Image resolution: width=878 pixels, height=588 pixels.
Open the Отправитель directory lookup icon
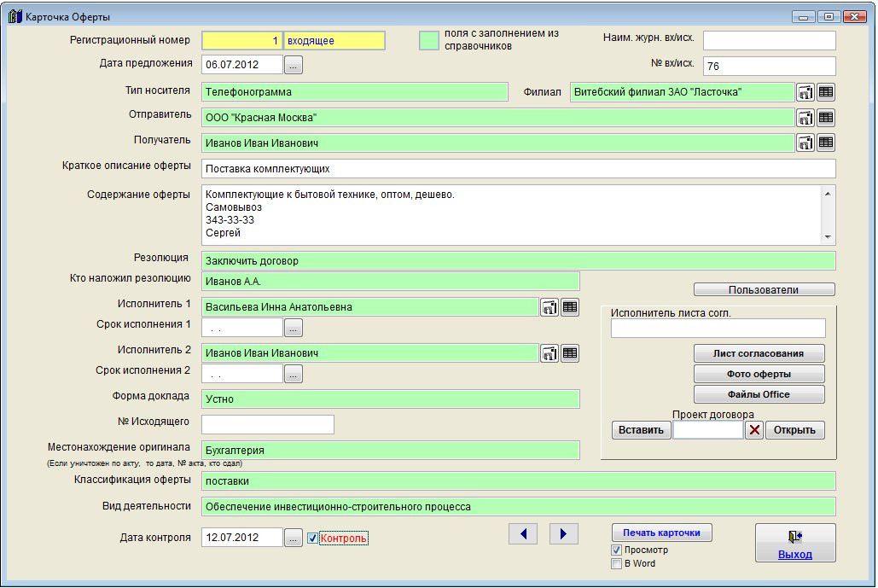pyautogui.click(x=805, y=118)
